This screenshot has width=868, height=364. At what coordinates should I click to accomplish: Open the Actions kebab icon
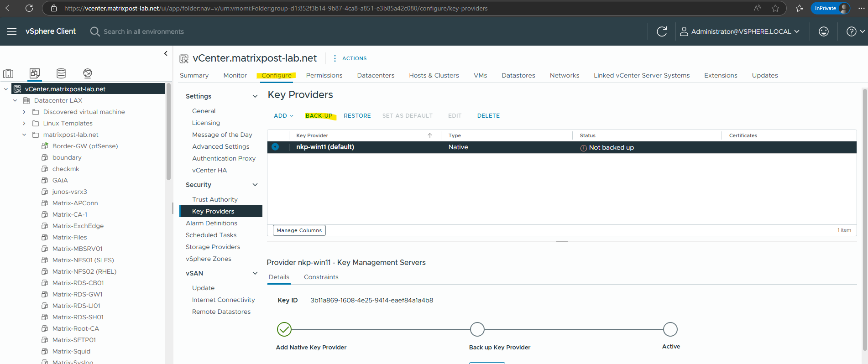[x=335, y=58]
